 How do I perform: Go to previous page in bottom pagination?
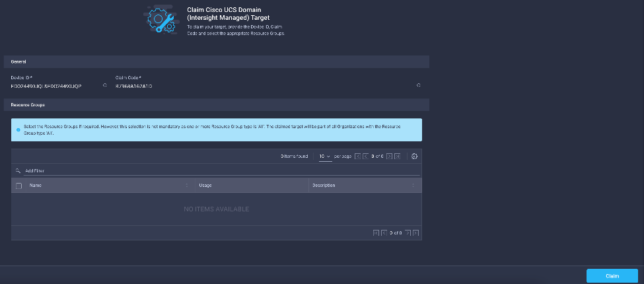(x=384, y=232)
